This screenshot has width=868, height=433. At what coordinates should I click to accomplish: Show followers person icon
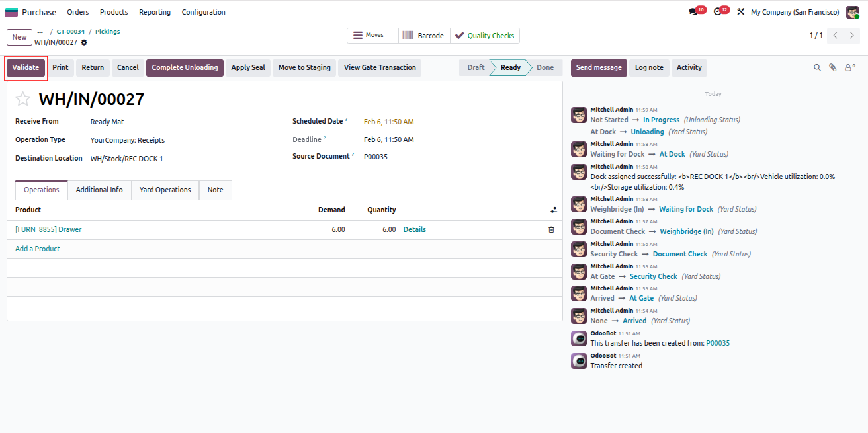849,67
